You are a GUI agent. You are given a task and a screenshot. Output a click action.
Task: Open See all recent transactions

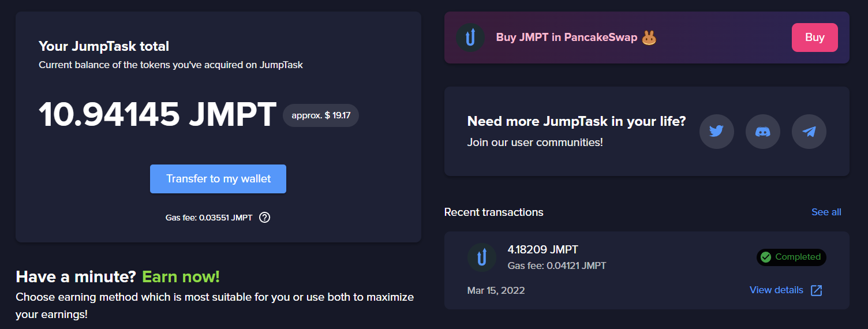point(826,212)
